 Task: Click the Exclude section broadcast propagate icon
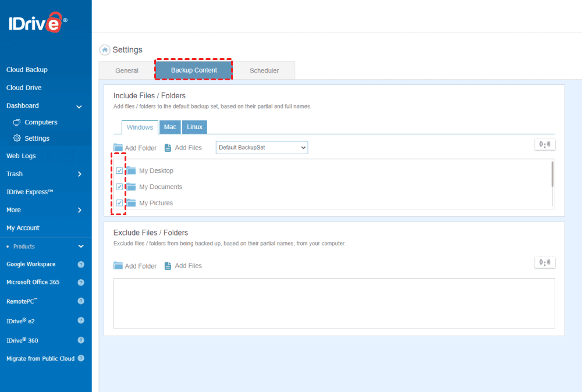[x=545, y=262]
